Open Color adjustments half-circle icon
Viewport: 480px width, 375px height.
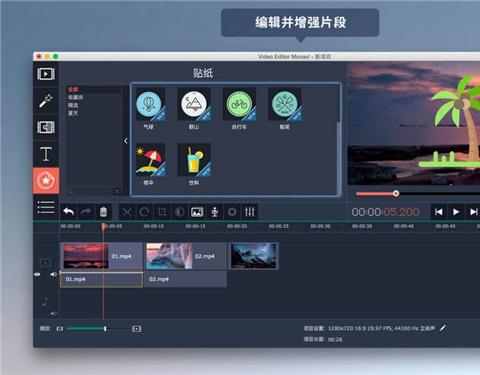(x=180, y=212)
